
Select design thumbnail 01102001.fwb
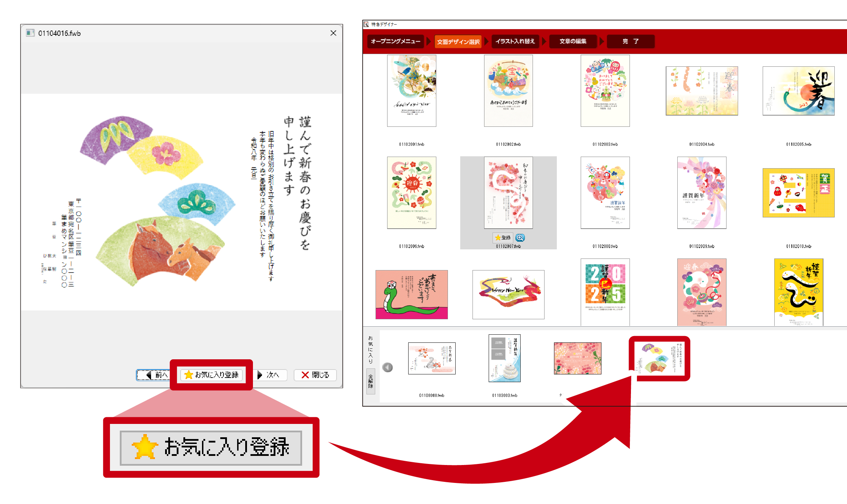coord(411,90)
